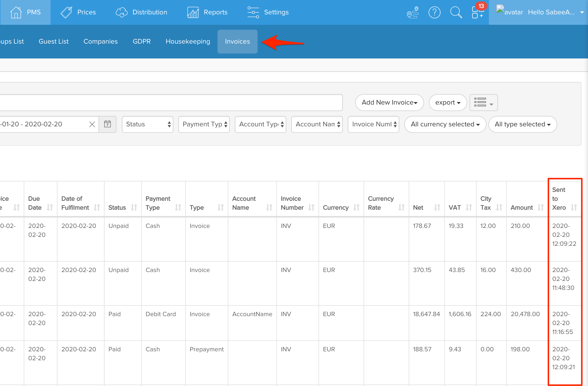
Task: Sort table by Amount column
Action: [x=540, y=207]
